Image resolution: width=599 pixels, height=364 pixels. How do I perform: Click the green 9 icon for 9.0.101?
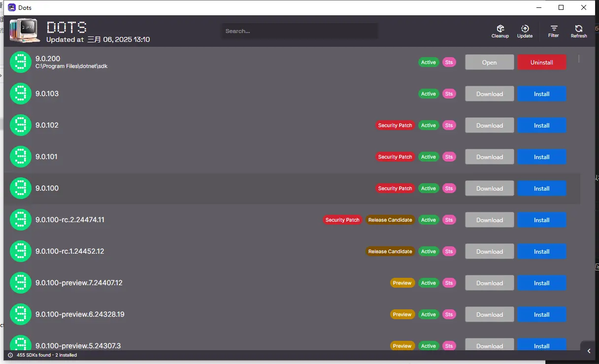[x=21, y=157]
